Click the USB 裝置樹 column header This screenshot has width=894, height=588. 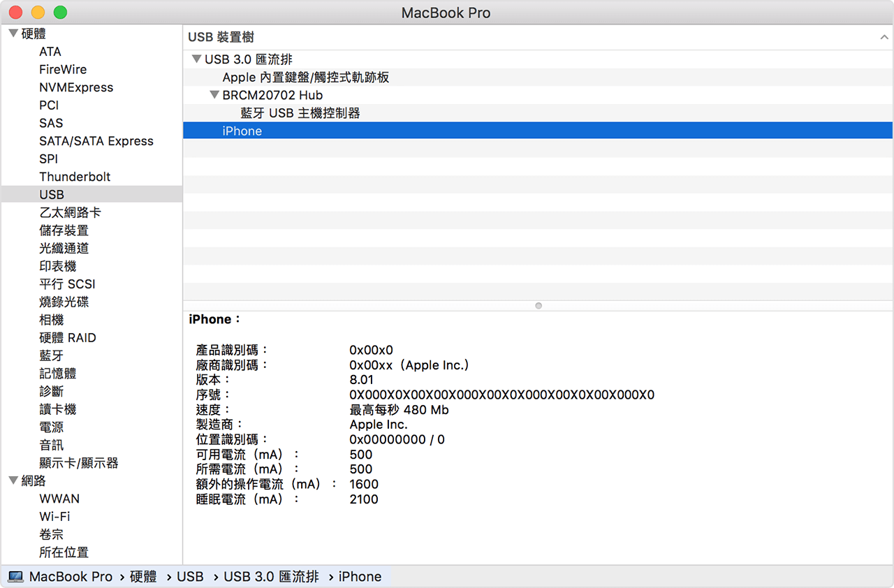click(538, 38)
